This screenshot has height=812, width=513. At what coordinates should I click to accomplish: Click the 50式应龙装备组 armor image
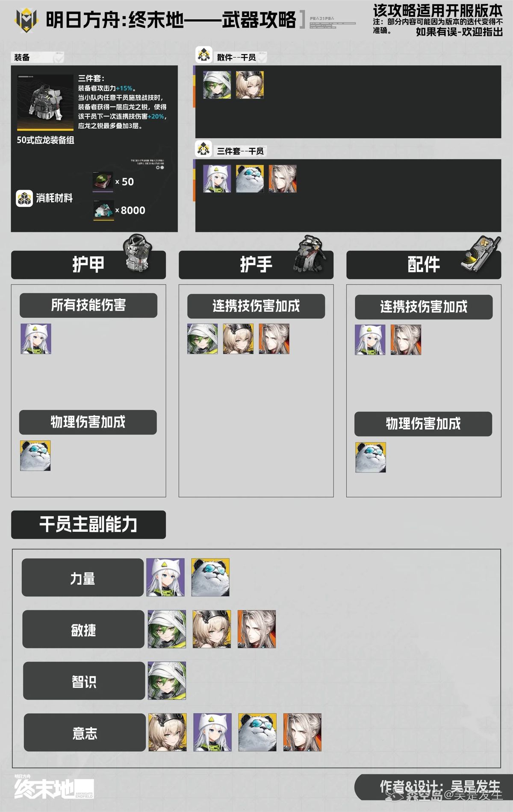45,103
